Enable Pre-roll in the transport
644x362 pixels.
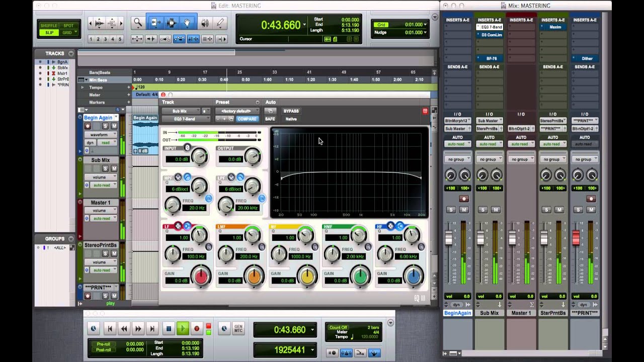[x=103, y=344]
